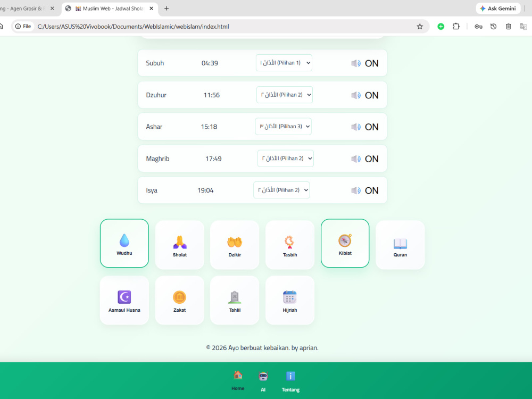Open the Quran card
Screen dimensions: 532x399
click(x=400, y=245)
